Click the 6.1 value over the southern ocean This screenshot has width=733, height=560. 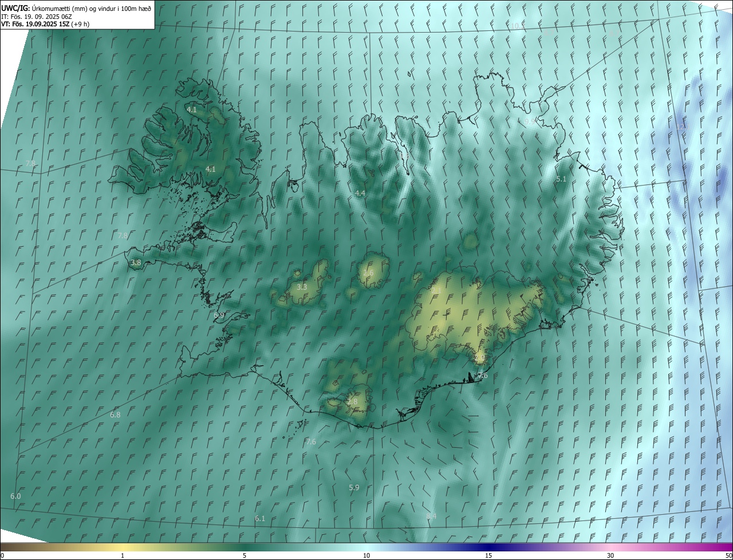tap(260, 518)
